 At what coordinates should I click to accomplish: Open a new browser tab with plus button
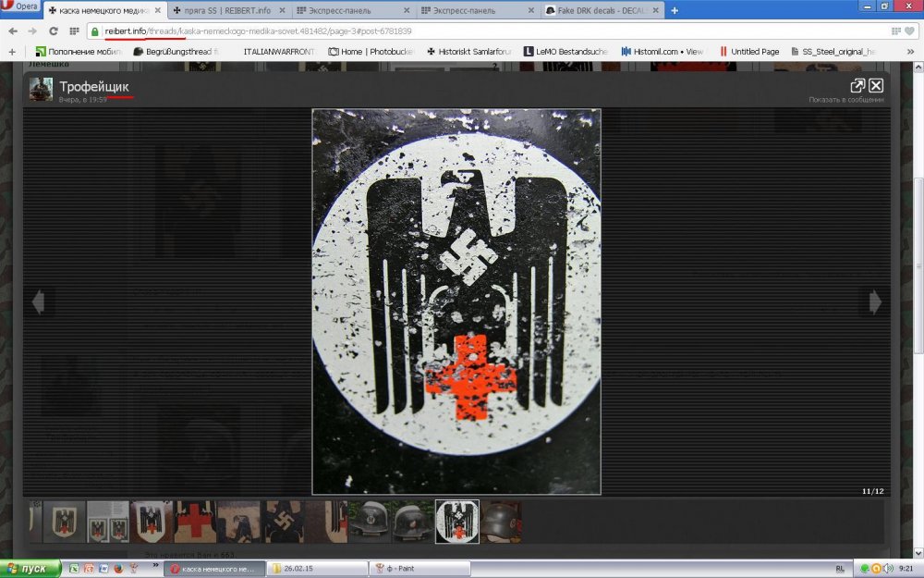click(x=675, y=10)
